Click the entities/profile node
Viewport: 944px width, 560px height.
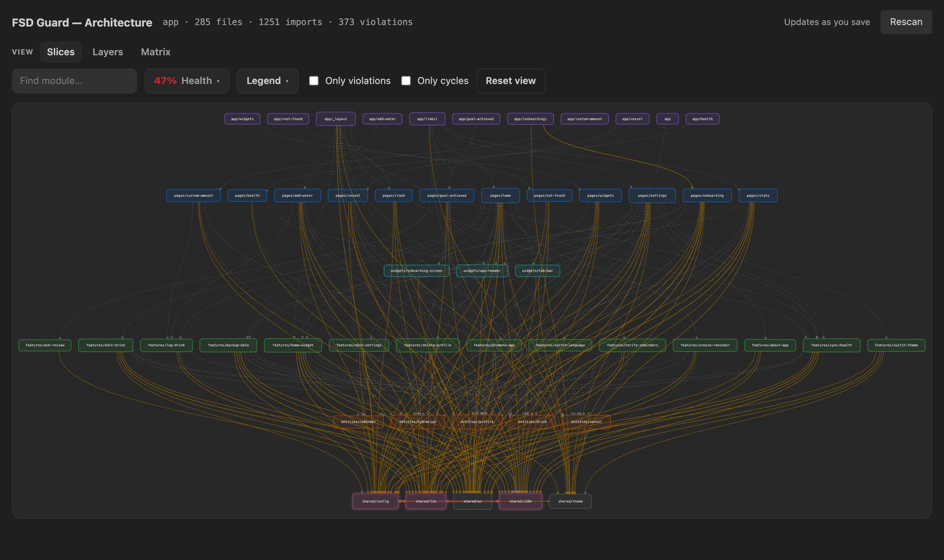click(477, 422)
